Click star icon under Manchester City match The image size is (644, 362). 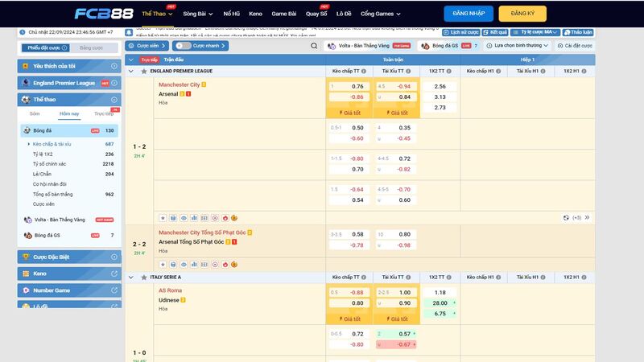point(163,218)
